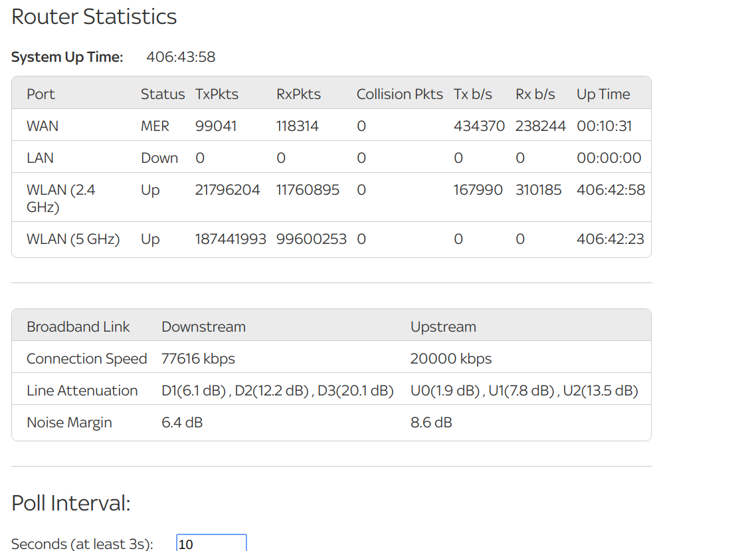Select downstream connection speed 77616 kbps
The image size is (756, 551).
(198, 359)
